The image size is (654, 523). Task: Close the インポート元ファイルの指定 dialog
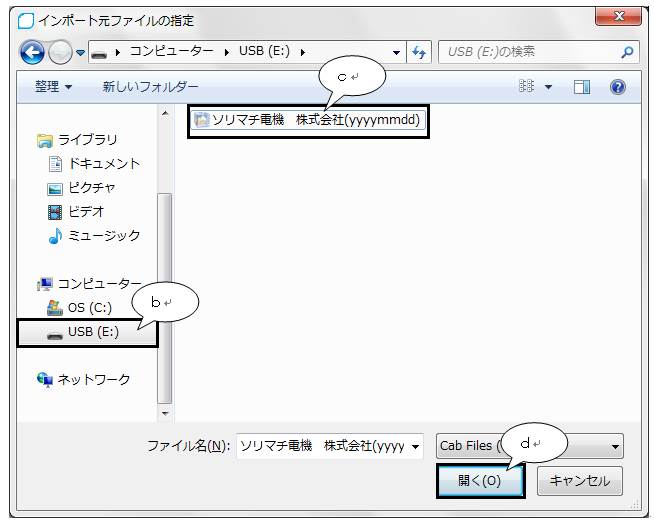tap(619, 16)
